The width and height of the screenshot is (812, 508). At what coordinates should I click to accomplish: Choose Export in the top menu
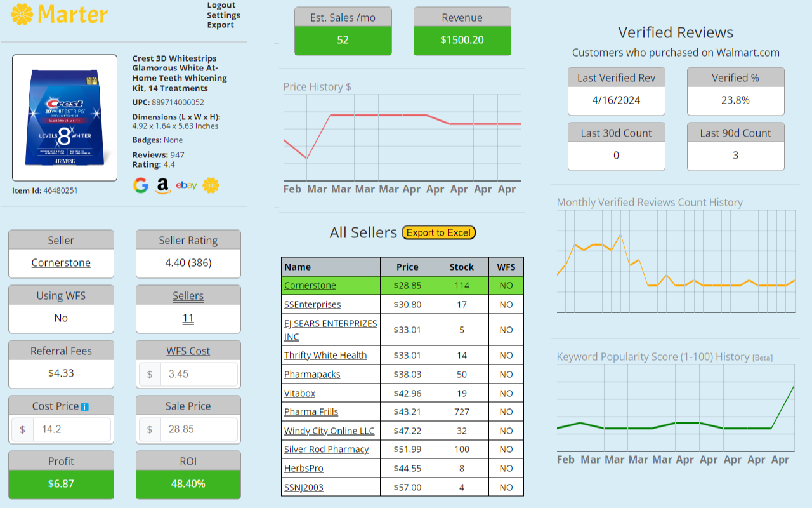[x=220, y=25]
